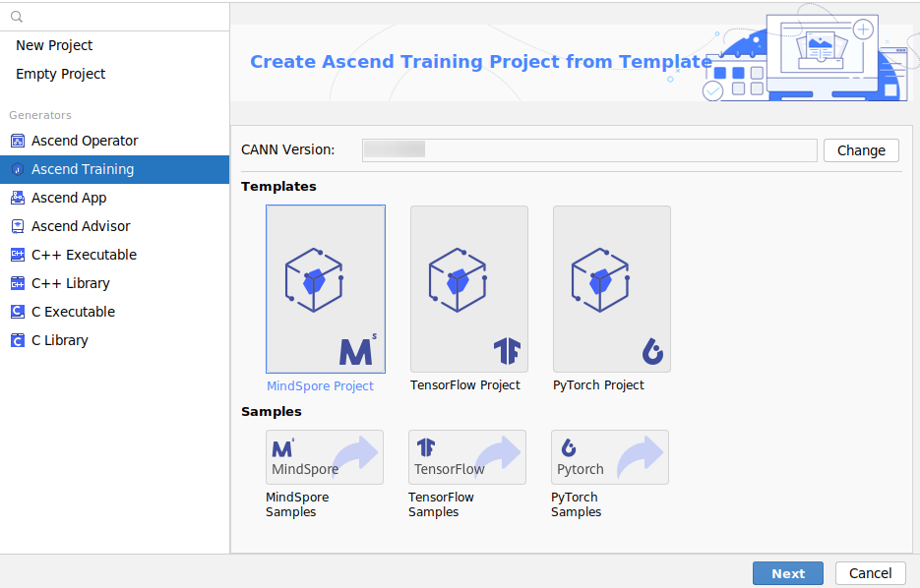Select the Ascend Operator generator label
Image resolution: width=920 pixels, height=588 pixels.
(x=85, y=141)
